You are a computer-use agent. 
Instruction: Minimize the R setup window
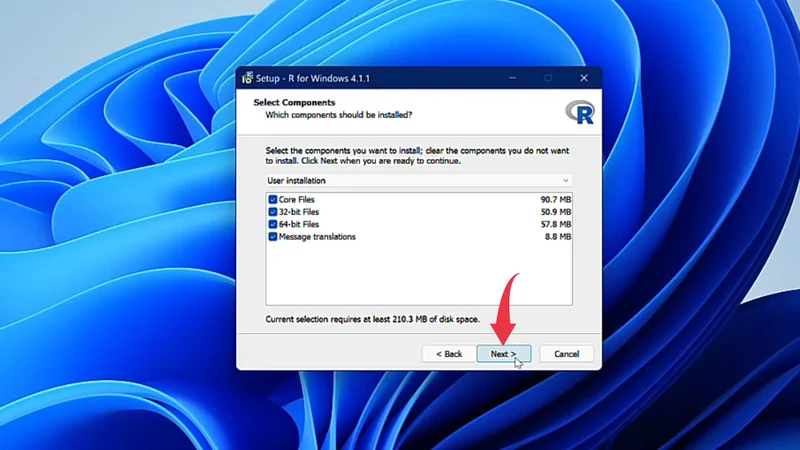511,78
